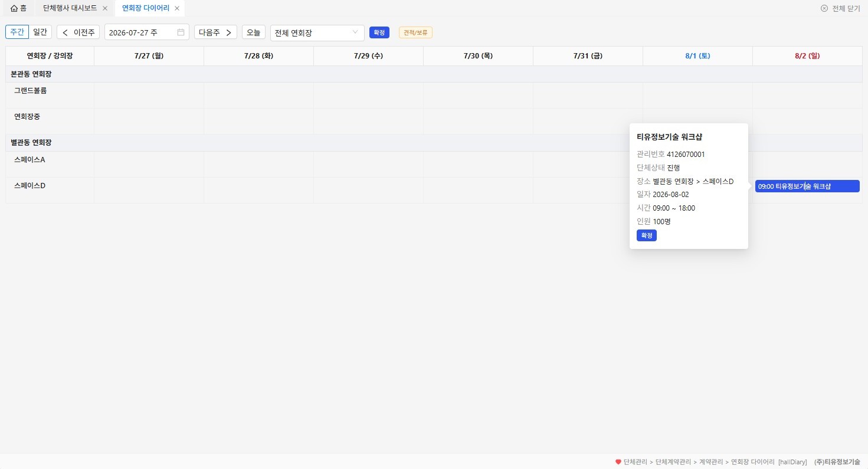This screenshot has height=469, width=868.
Task: Expand the 전체 연회장 dropdown
Action: pyautogui.click(x=317, y=32)
